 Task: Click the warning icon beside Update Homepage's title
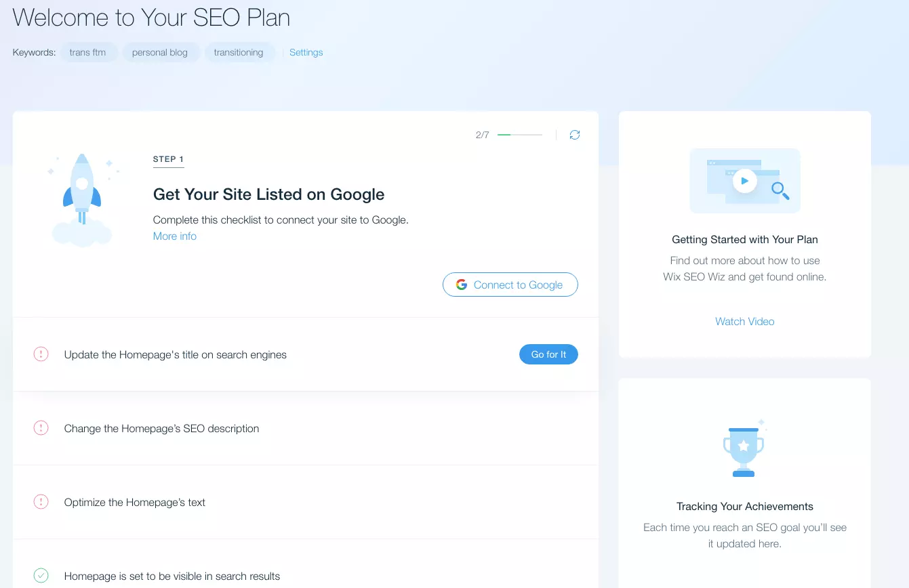(x=41, y=354)
